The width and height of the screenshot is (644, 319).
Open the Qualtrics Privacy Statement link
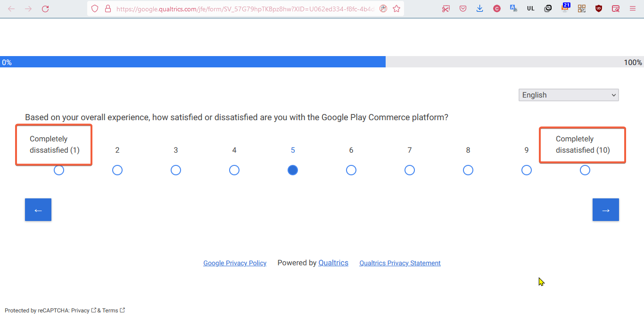[400, 263]
